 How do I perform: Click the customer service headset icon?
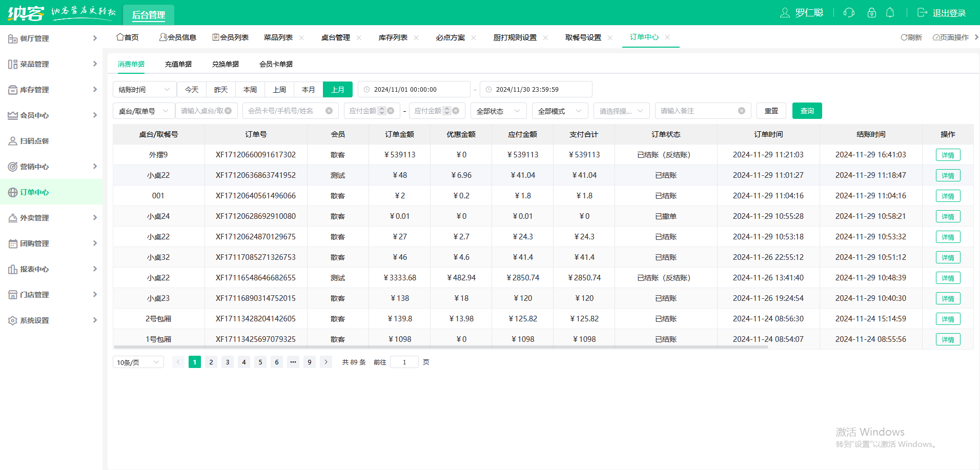point(849,13)
